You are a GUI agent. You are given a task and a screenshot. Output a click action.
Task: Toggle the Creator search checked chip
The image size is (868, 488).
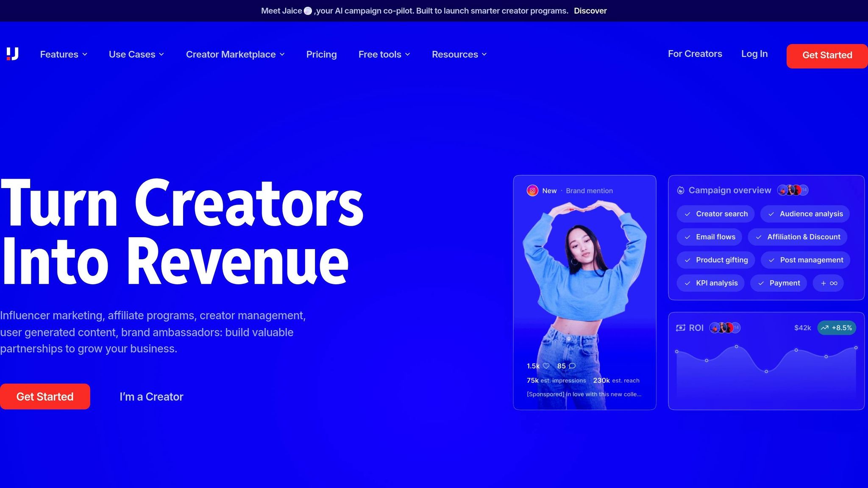point(715,214)
